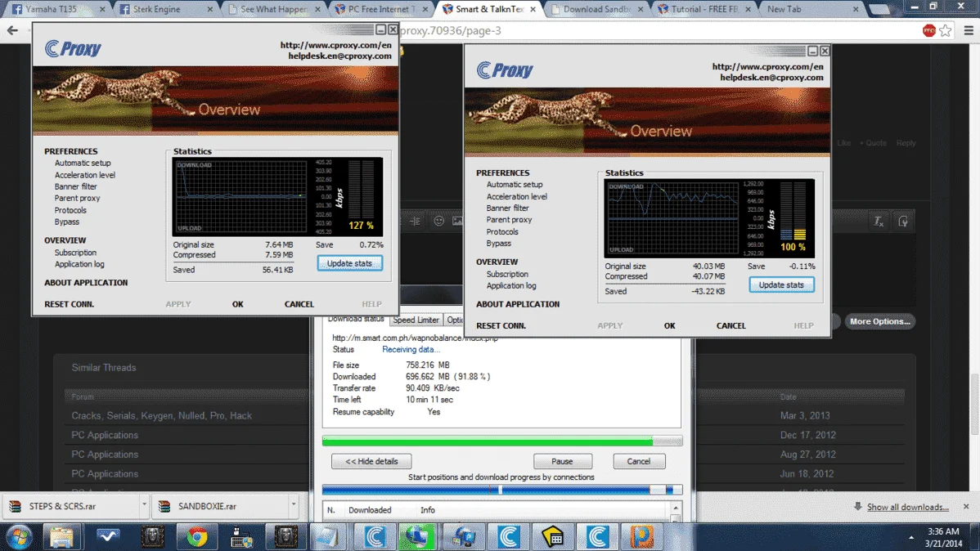Open Acceleration level in the 100 % window
This screenshot has width=980, height=551.
click(x=517, y=196)
